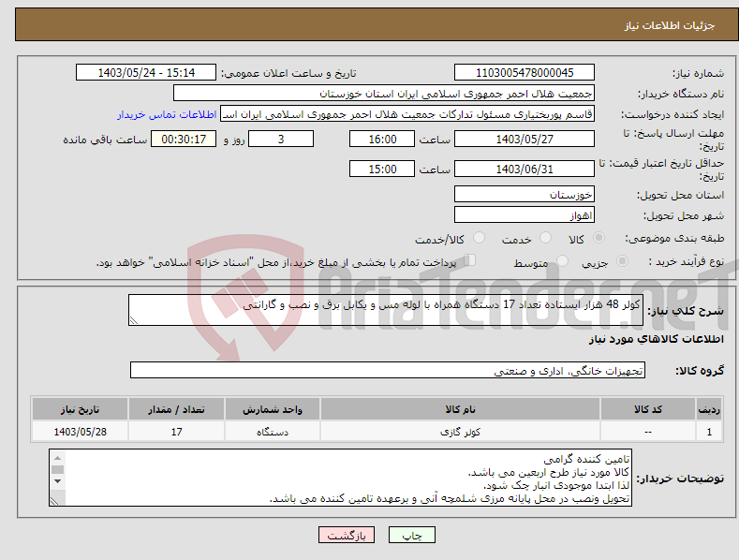The height and width of the screenshot is (560, 739).
Task: Click the buyer notes scrollbar thumb
Action: 57,469
